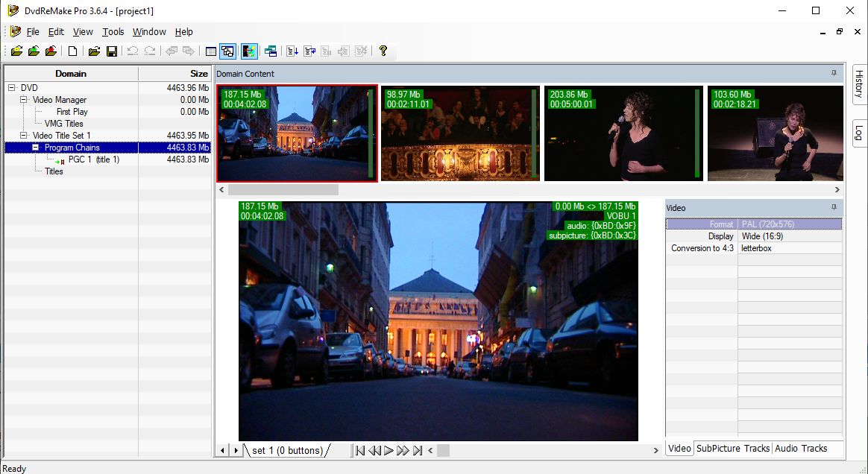
Task: Open the Tools menu
Action: [x=113, y=32]
